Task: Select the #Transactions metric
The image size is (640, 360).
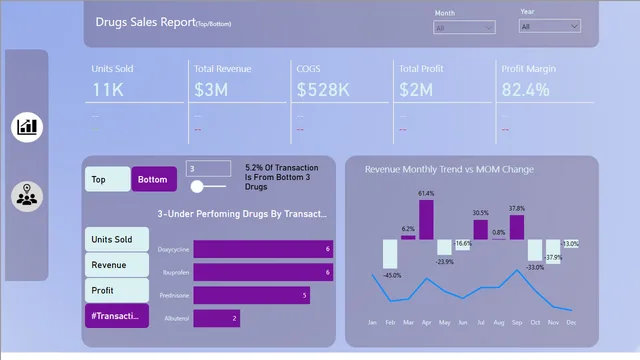Action: pos(117,316)
